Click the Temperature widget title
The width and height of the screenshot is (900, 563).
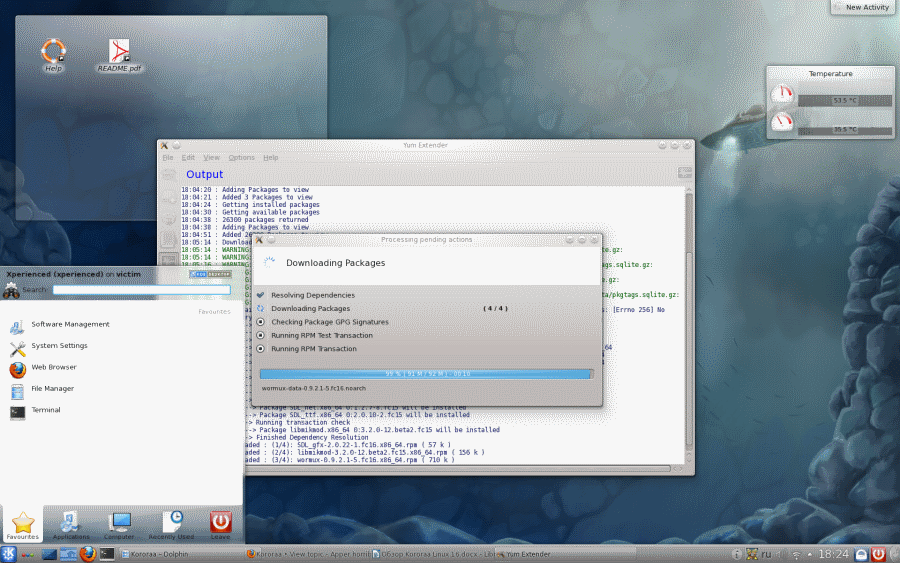pyautogui.click(x=831, y=73)
